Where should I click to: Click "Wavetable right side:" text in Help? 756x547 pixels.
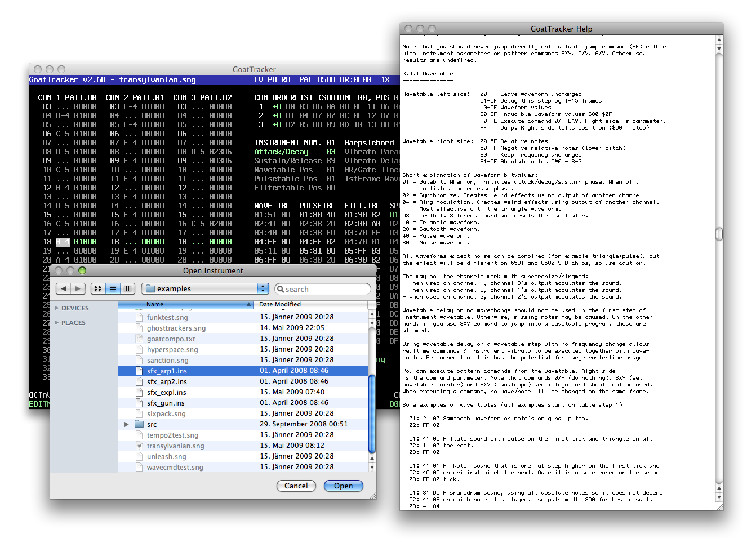pyautogui.click(x=438, y=141)
